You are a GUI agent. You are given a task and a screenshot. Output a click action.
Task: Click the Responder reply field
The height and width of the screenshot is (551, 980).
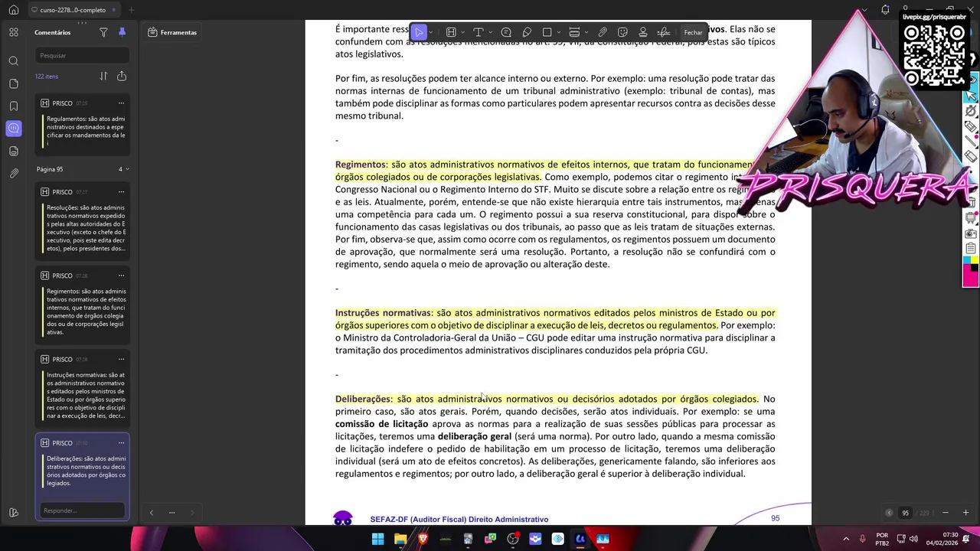coord(82,510)
